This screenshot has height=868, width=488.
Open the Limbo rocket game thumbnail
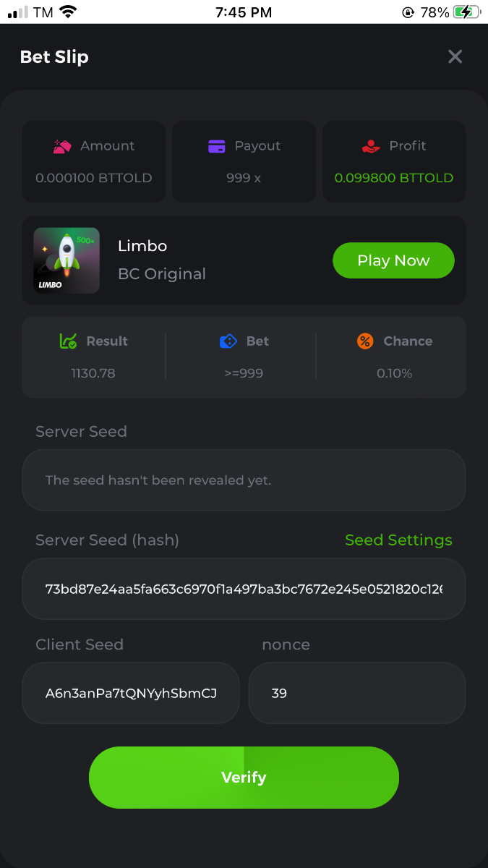[x=67, y=260]
